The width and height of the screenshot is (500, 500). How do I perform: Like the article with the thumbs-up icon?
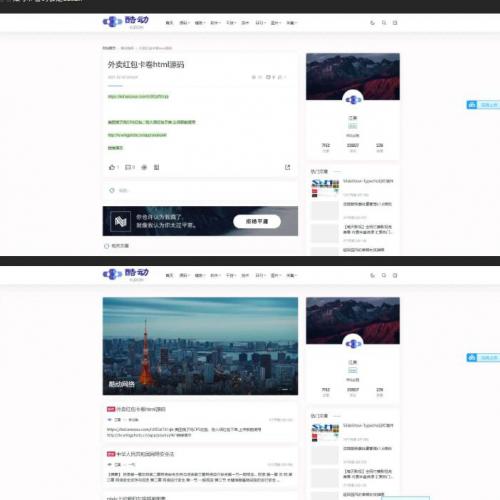113,167
